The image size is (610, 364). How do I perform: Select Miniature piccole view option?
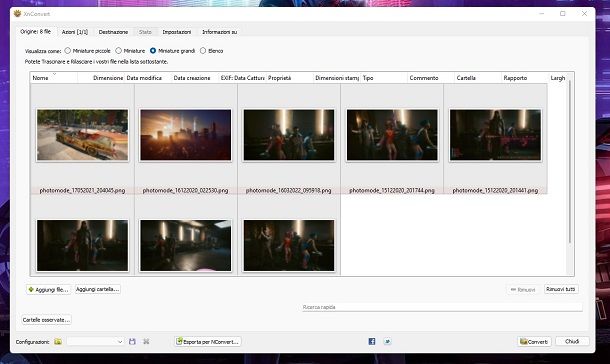[68, 51]
